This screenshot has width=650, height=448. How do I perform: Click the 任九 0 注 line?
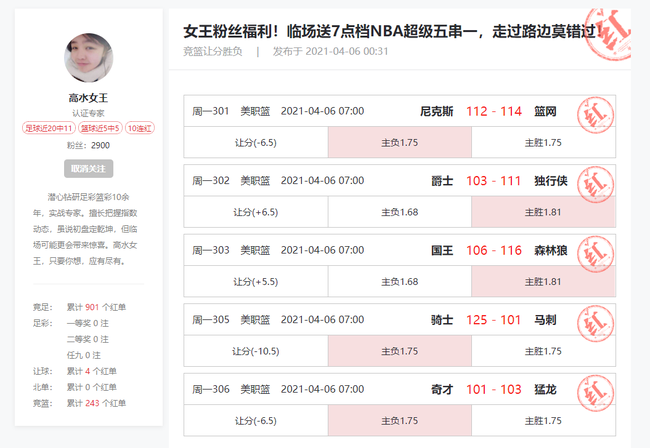coord(84,355)
